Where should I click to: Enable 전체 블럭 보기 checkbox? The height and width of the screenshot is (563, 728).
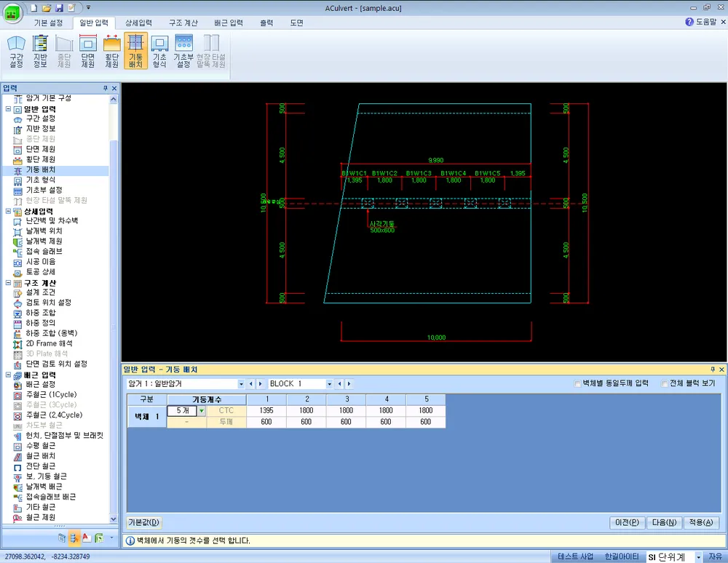pyautogui.click(x=665, y=383)
